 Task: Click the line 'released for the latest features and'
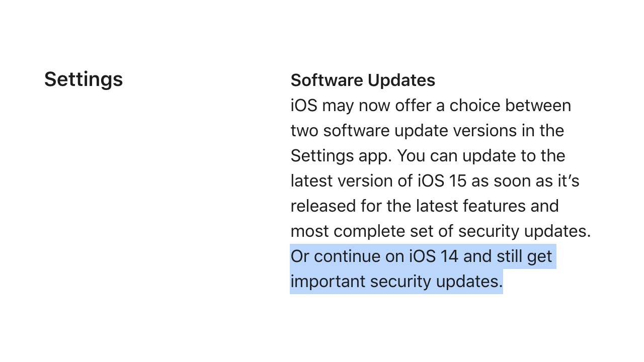pyautogui.click(x=425, y=206)
